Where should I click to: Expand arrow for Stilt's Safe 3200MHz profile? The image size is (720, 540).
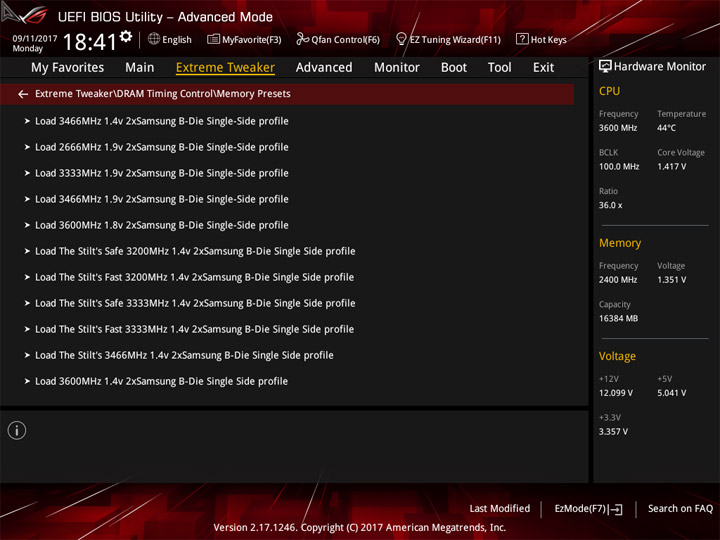pos(27,251)
